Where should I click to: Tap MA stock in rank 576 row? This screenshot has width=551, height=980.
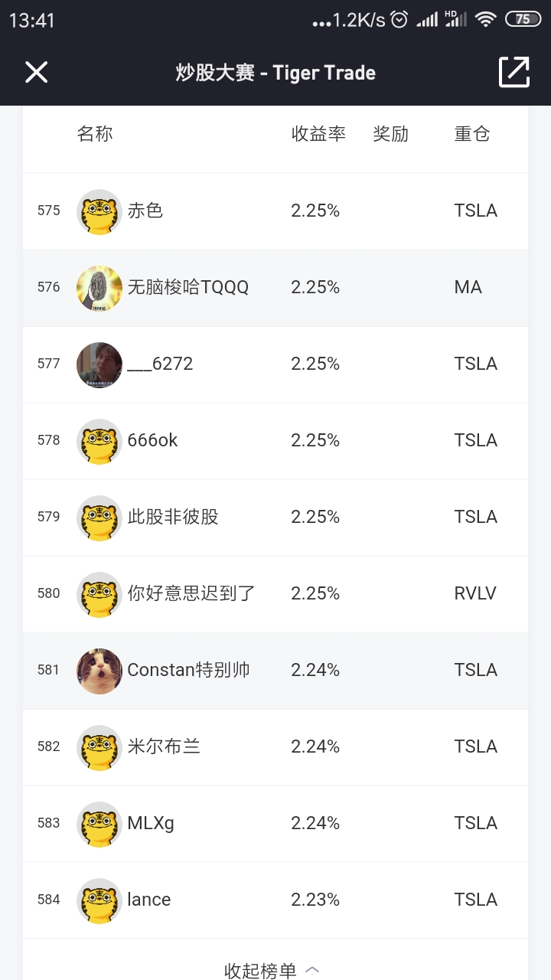coord(468,287)
